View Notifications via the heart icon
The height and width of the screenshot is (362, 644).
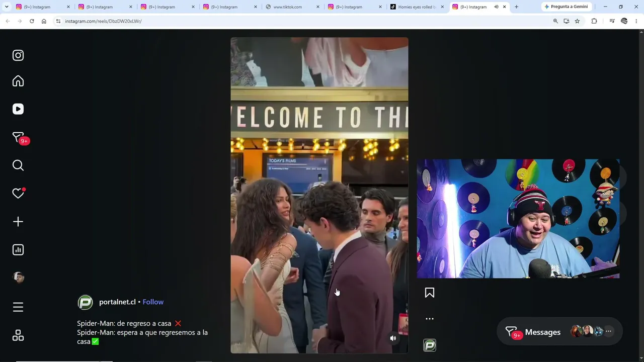(19, 193)
